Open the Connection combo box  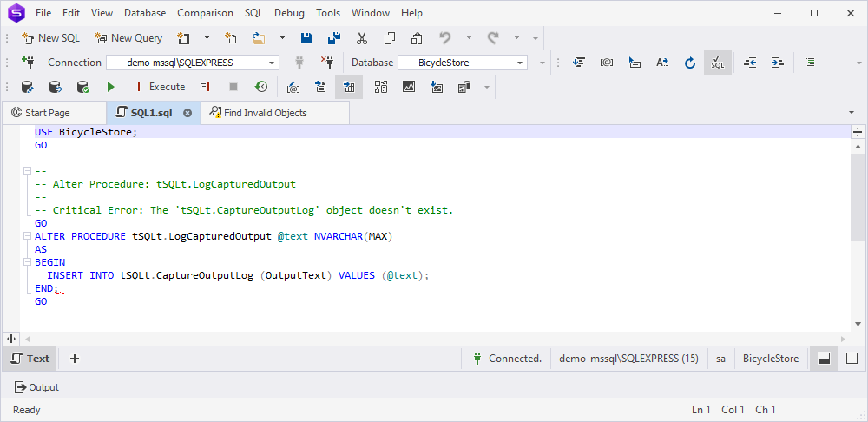193,63
